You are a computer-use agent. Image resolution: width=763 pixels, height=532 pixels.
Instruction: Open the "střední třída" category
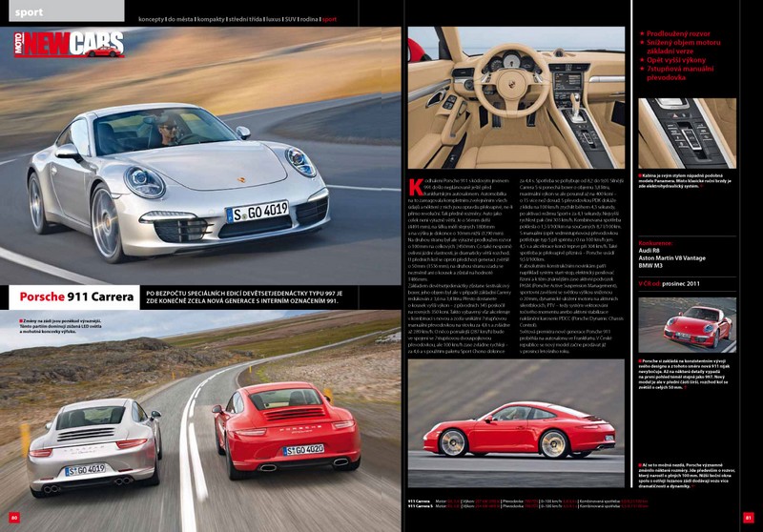[x=245, y=19]
